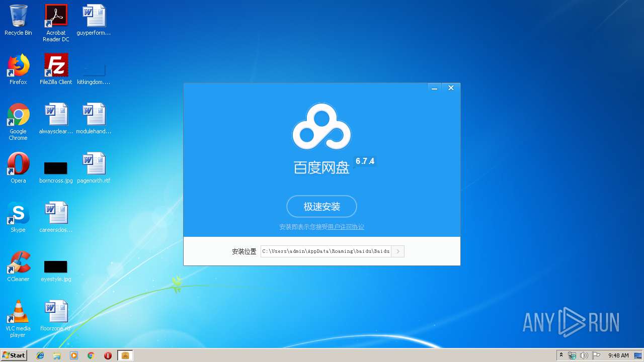Select the guyperform document icon
Viewport: 644px width, 362px height.
coord(94,20)
